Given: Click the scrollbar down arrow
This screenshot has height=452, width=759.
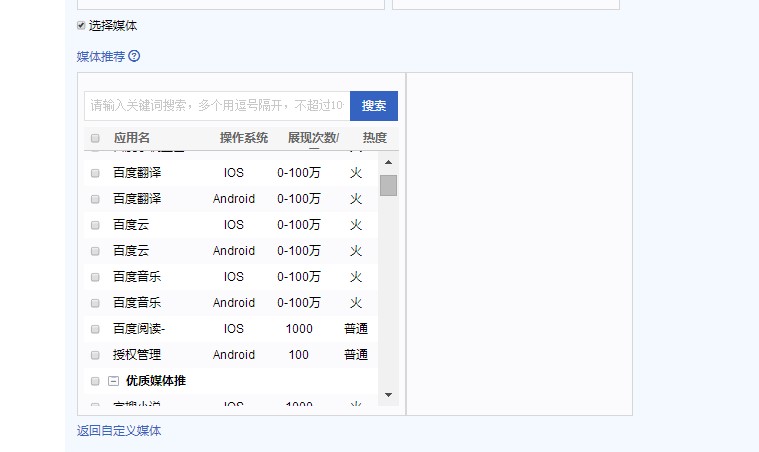Looking at the screenshot, I should [x=388, y=395].
